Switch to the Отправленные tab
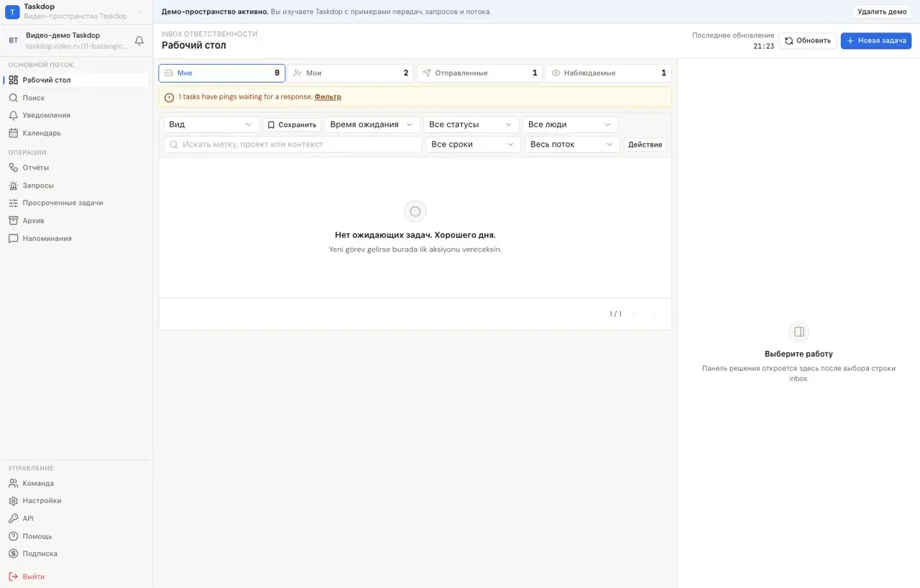This screenshot has width=920, height=588. pos(479,73)
